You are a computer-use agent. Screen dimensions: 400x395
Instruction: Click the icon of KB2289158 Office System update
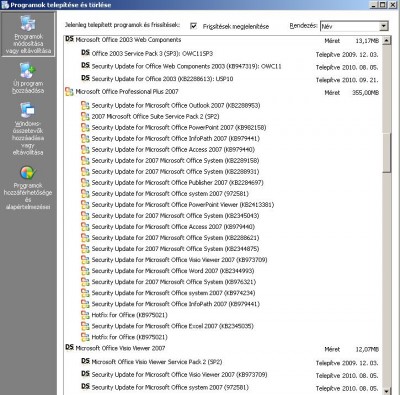(85, 160)
